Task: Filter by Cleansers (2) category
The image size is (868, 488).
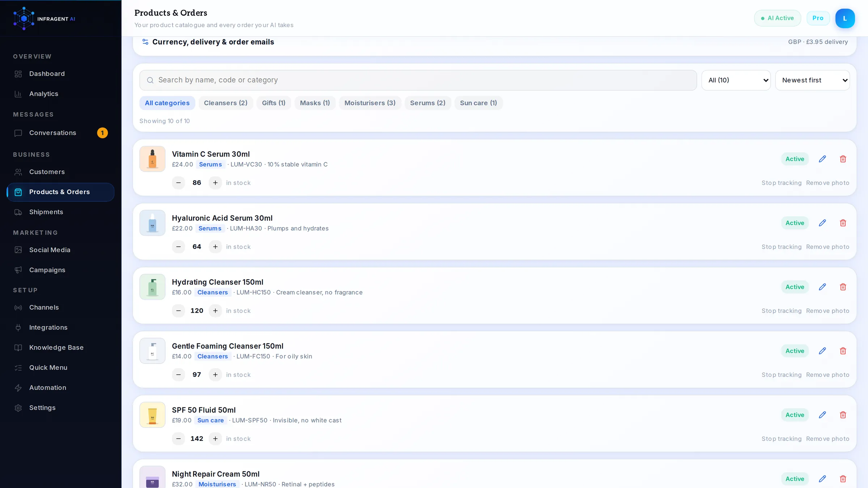Action: 226,103
